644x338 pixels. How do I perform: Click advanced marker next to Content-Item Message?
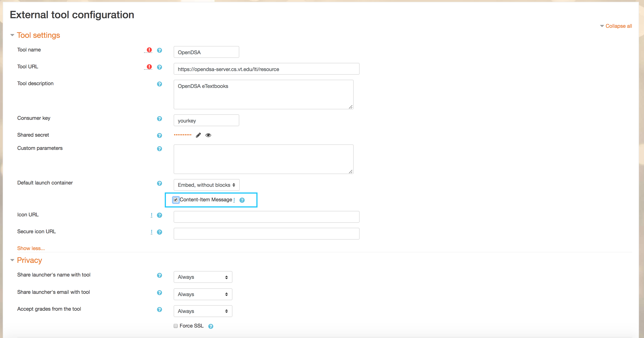[234, 200]
